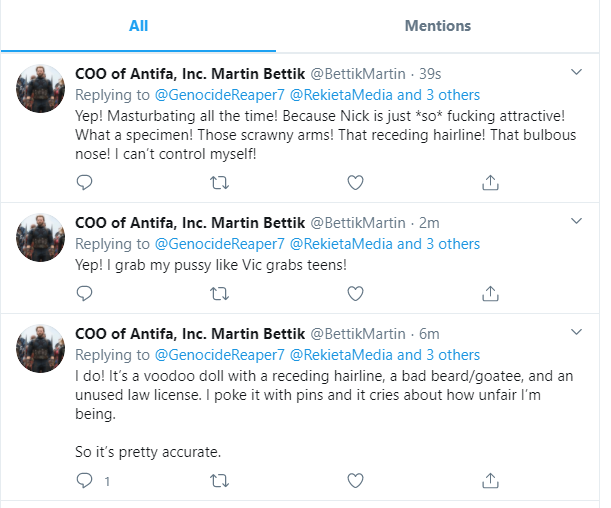
Task: Switch to the Mentions tab
Action: [438, 26]
